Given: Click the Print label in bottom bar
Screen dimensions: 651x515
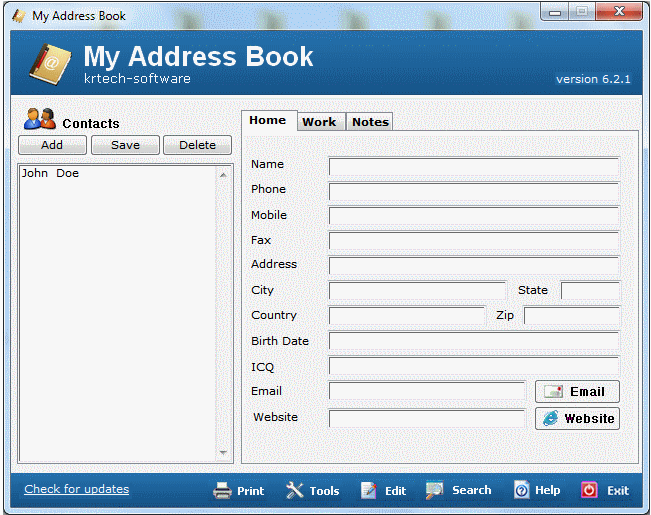Looking at the screenshot, I should coord(250,491).
